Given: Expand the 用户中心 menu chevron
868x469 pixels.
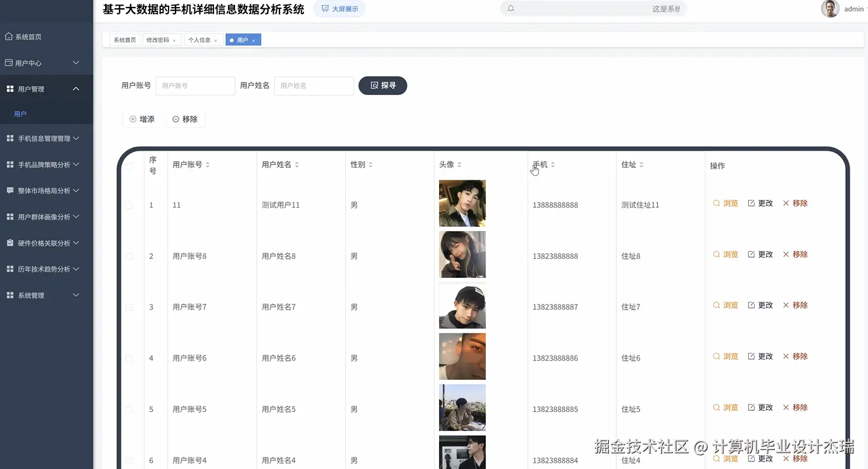Looking at the screenshot, I should pos(76,63).
